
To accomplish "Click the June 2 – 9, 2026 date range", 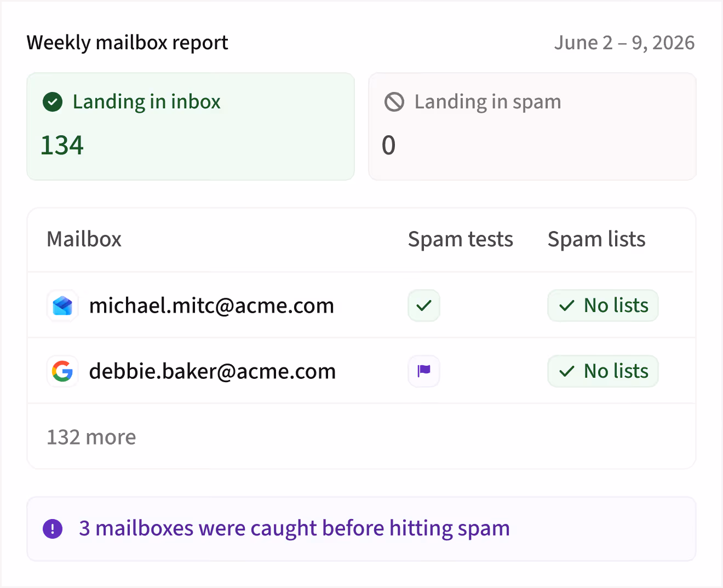I will (624, 43).
